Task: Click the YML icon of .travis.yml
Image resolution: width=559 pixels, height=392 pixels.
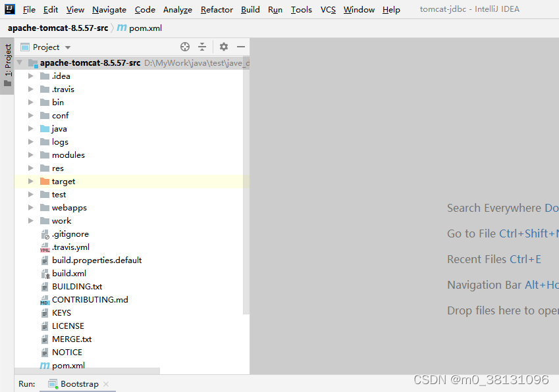Action: pos(45,247)
